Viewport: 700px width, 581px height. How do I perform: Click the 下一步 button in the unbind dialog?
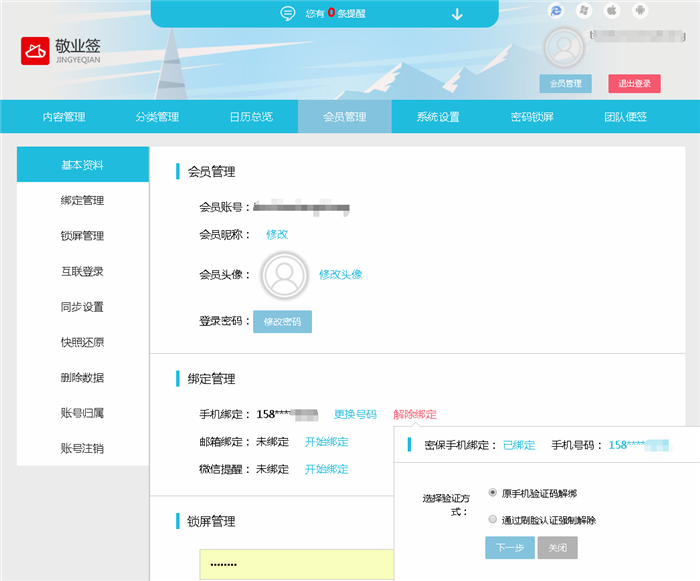coord(509,548)
